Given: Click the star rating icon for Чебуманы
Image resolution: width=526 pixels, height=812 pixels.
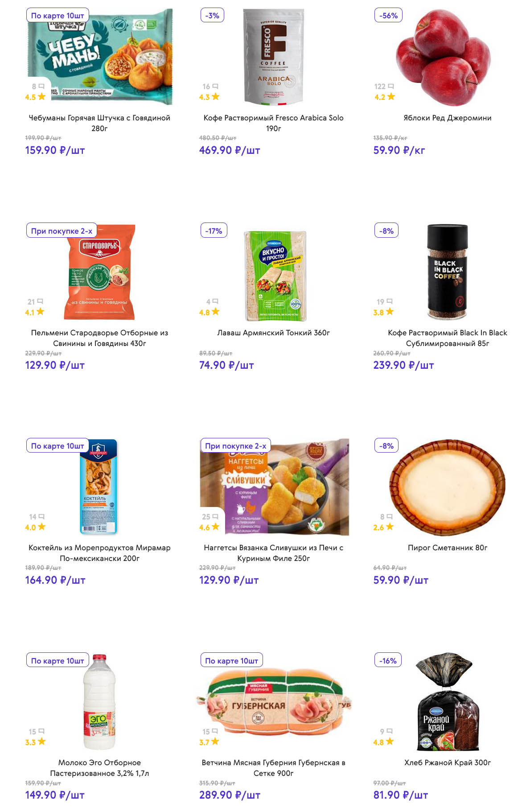Looking at the screenshot, I should pos(41,97).
